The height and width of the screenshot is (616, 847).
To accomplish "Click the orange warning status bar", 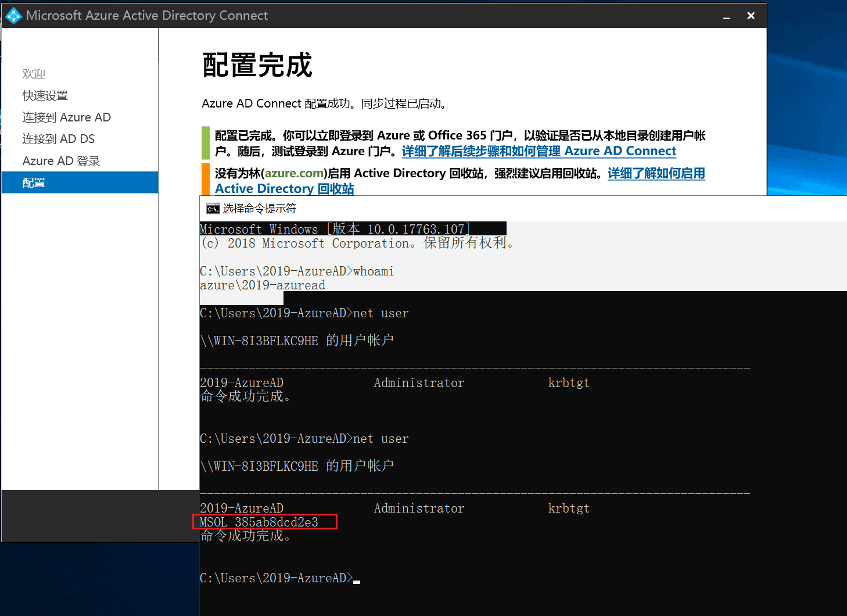I will coord(205,179).
